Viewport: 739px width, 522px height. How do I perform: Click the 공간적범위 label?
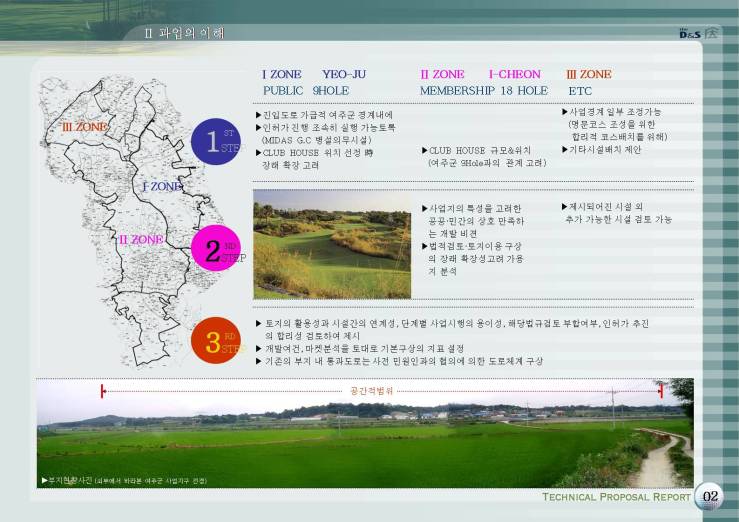click(372, 391)
